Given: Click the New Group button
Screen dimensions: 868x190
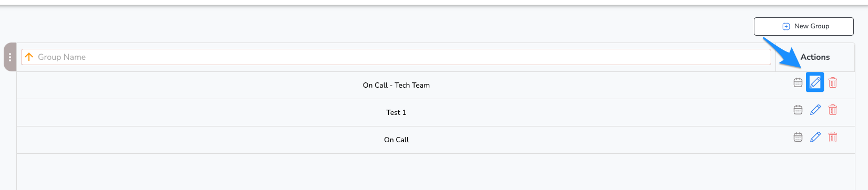Looking at the screenshot, I should coord(804,26).
